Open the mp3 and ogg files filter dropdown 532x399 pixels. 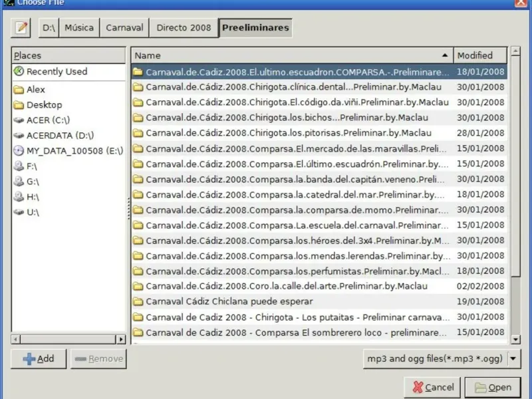click(x=442, y=358)
